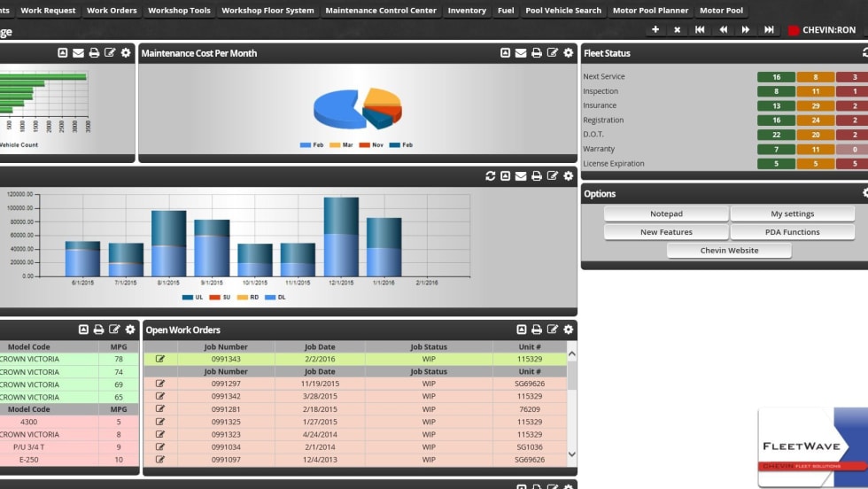The height and width of the screenshot is (489, 868).
Task: Toggle the DL series in bar chart legend
Action: point(275,297)
